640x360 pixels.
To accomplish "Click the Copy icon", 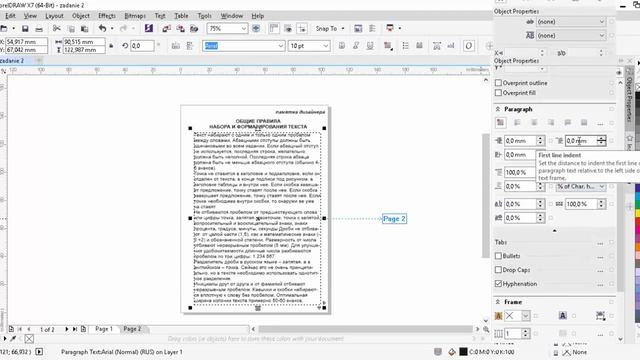I will pos(71,29).
